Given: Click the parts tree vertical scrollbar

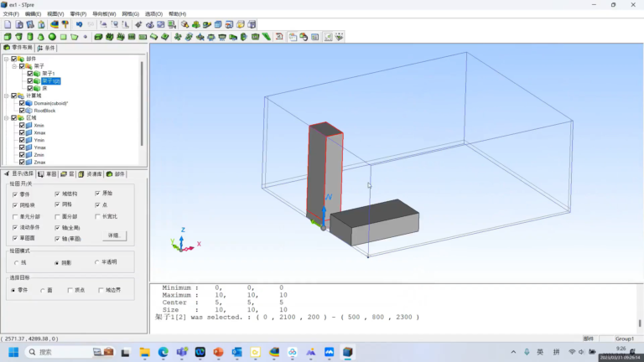Looking at the screenshot, I should tap(142, 102).
